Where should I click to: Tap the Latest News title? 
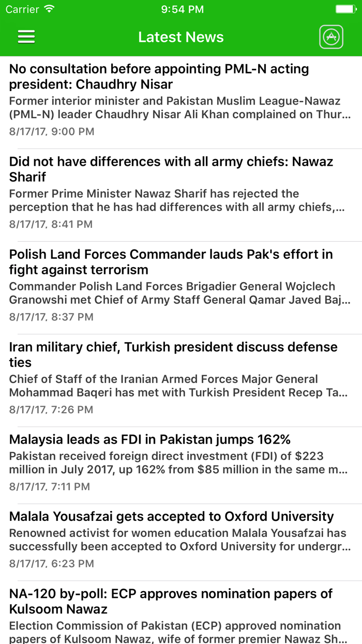point(180,37)
